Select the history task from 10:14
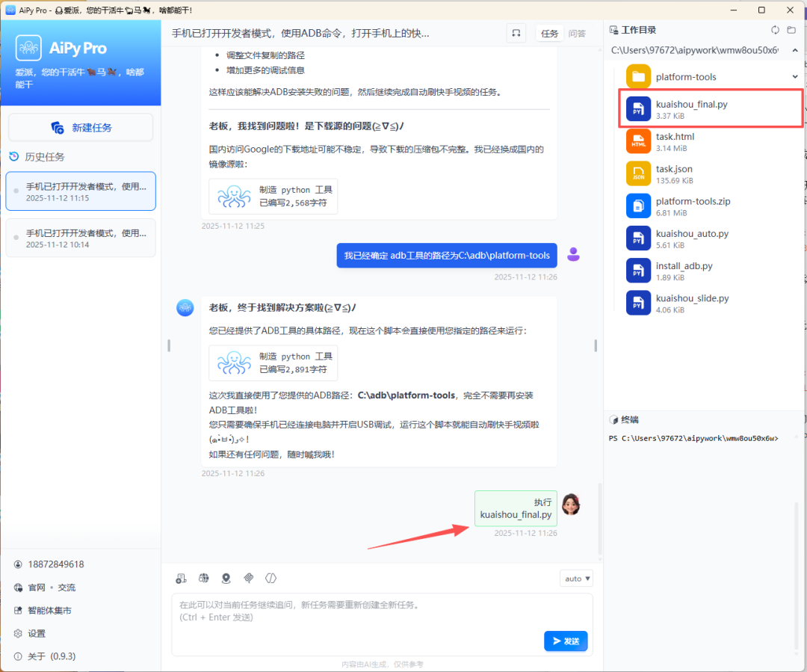This screenshot has height=672, width=807. pyautogui.click(x=80, y=238)
